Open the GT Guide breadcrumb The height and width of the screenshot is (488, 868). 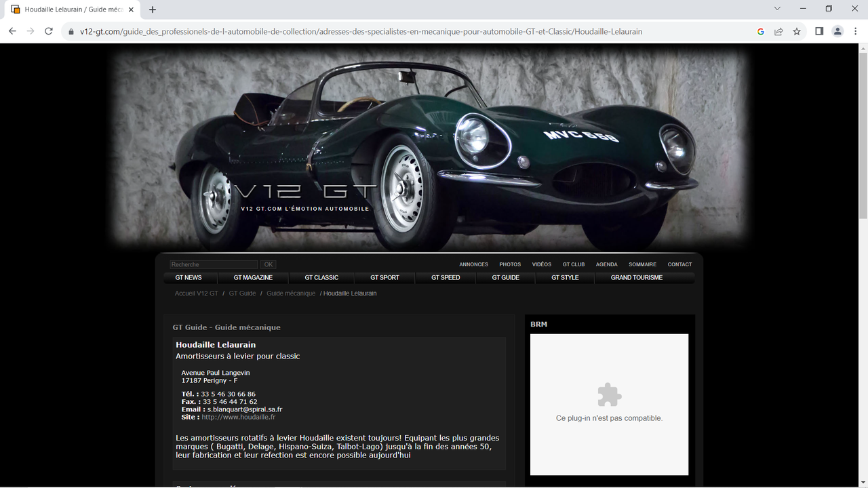242,293
